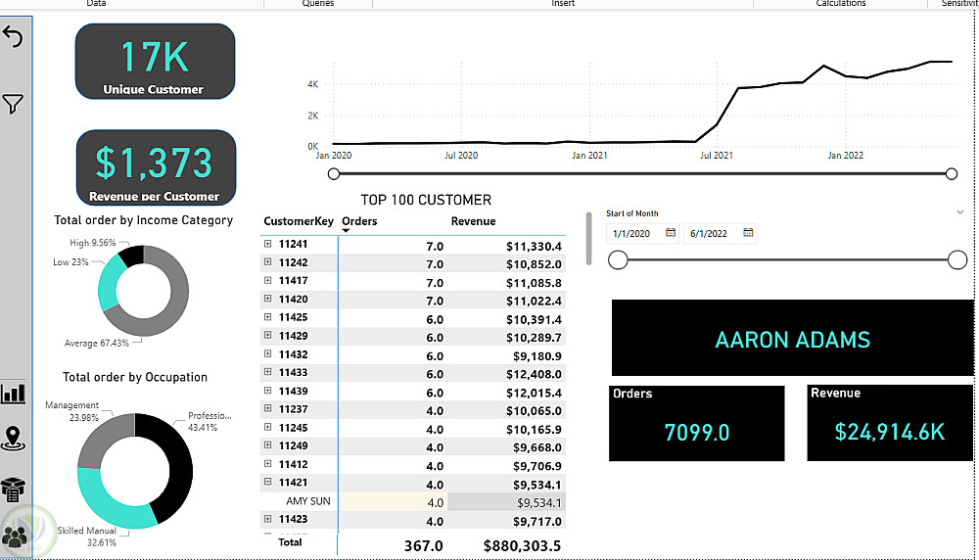This screenshot has width=979, height=560.
Task: Expand customer 11241 row
Action: tap(268, 244)
